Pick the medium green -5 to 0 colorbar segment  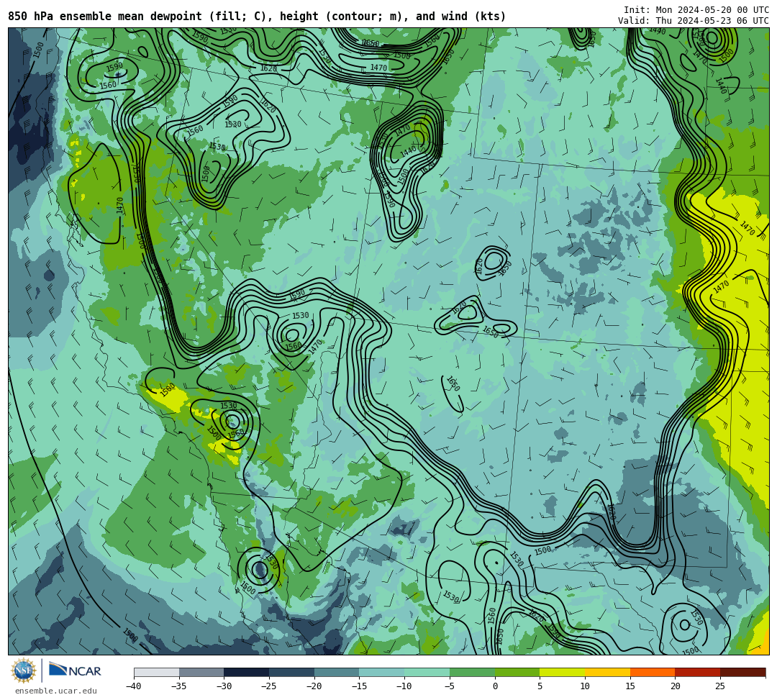click(x=472, y=672)
